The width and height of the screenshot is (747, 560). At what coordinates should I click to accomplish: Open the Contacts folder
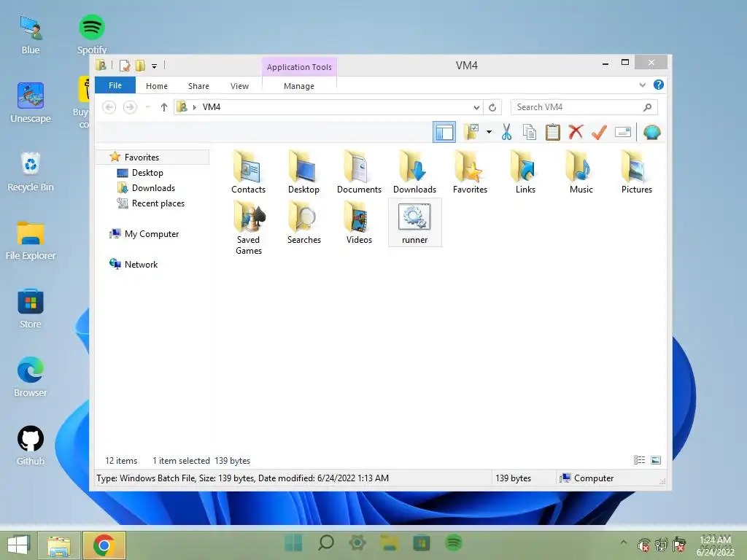pos(248,172)
